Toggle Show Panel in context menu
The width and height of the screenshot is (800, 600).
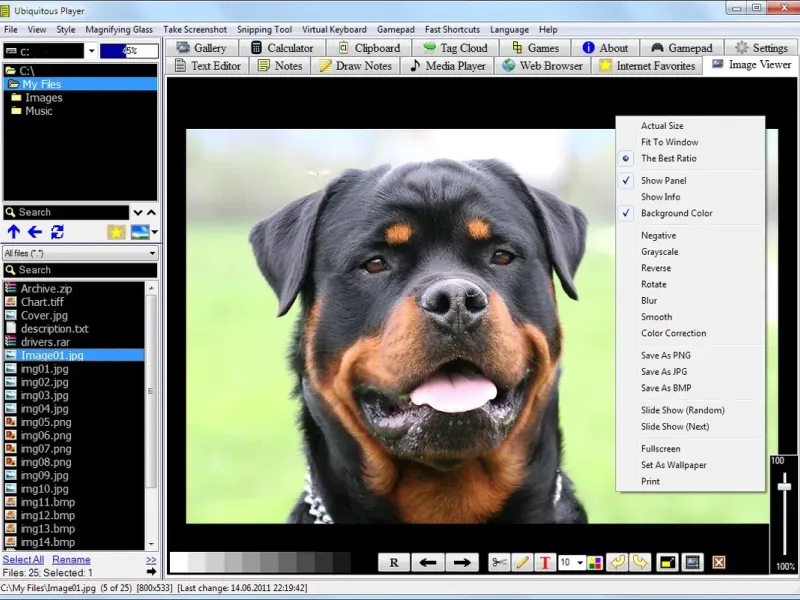[x=663, y=181]
